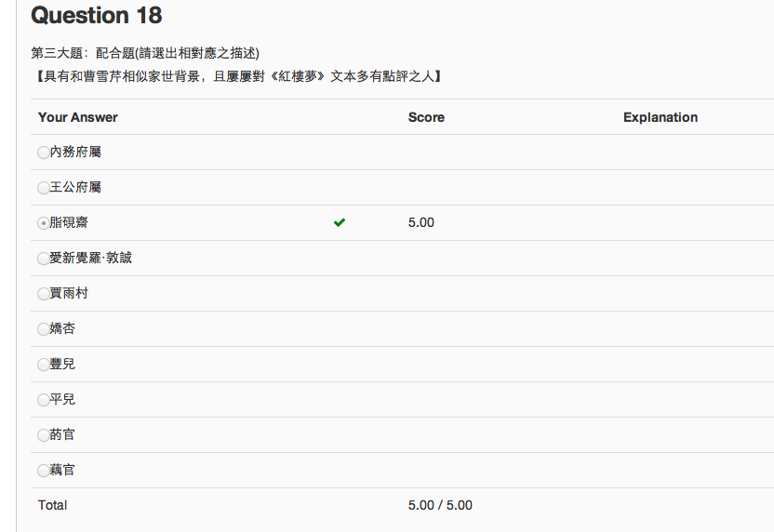Choose the 愛新覺羅·敦誠 radio button
The width and height of the screenshot is (774, 532).
tap(43, 259)
